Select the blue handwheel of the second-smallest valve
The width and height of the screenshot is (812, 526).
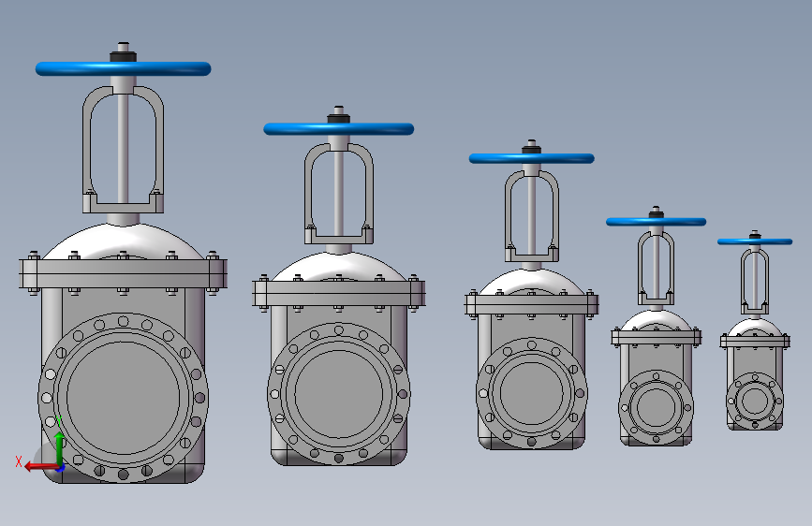pos(657,222)
